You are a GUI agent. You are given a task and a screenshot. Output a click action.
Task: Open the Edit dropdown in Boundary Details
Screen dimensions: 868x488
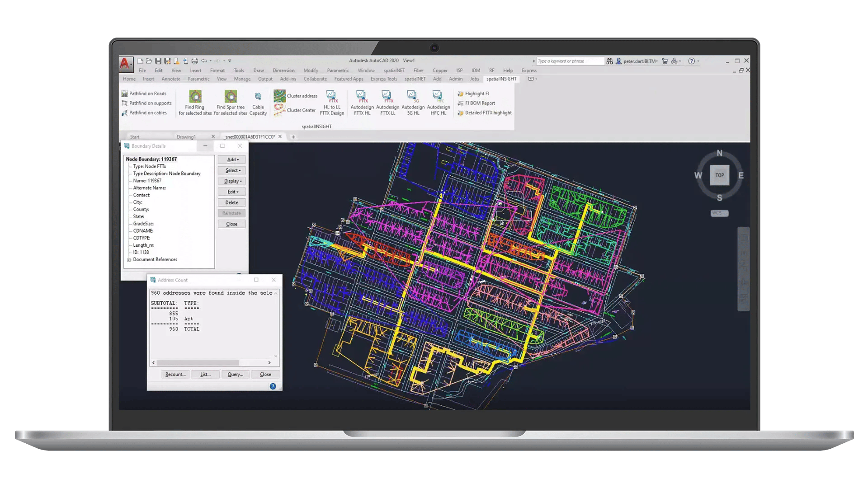click(232, 192)
